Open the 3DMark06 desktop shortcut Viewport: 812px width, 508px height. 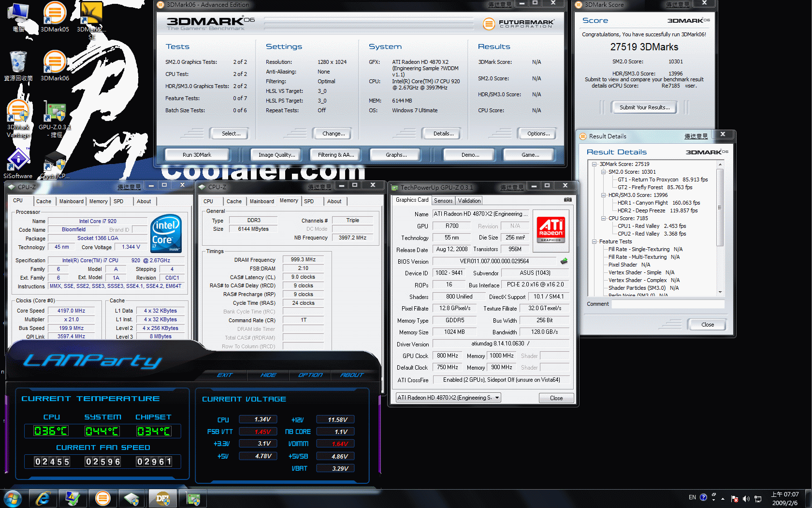tap(55, 66)
